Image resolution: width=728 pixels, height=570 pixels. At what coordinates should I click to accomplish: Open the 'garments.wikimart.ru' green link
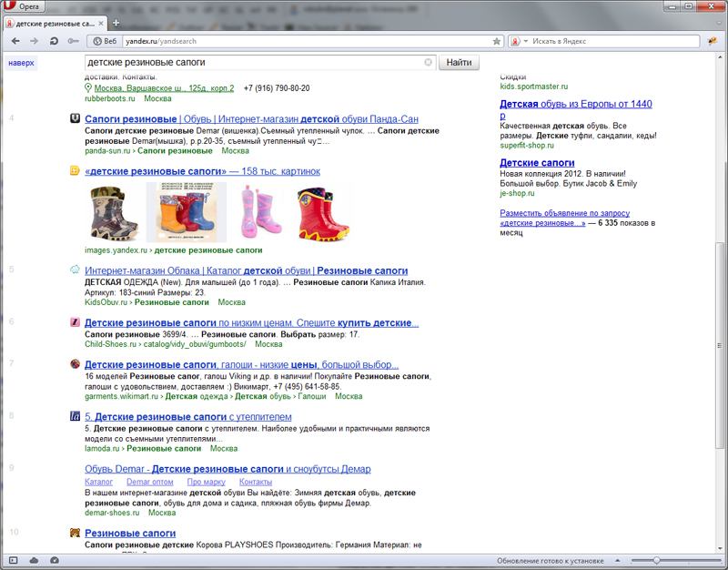[x=121, y=396]
